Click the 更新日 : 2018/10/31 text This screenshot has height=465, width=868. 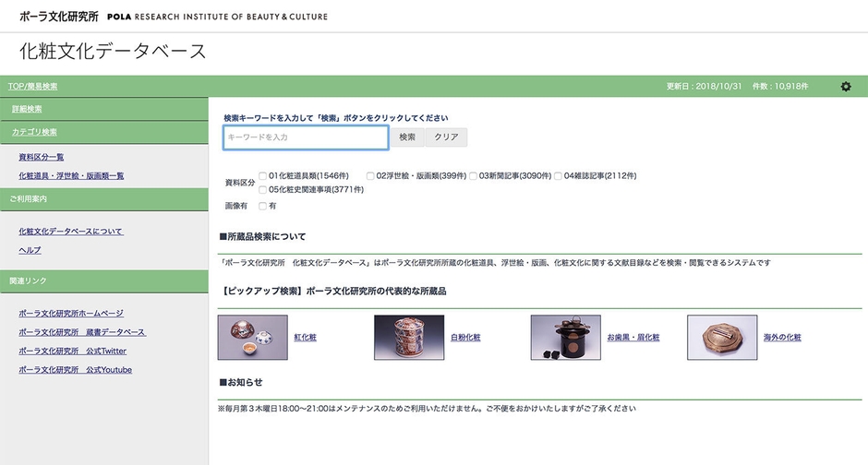click(x=704, y=86)
